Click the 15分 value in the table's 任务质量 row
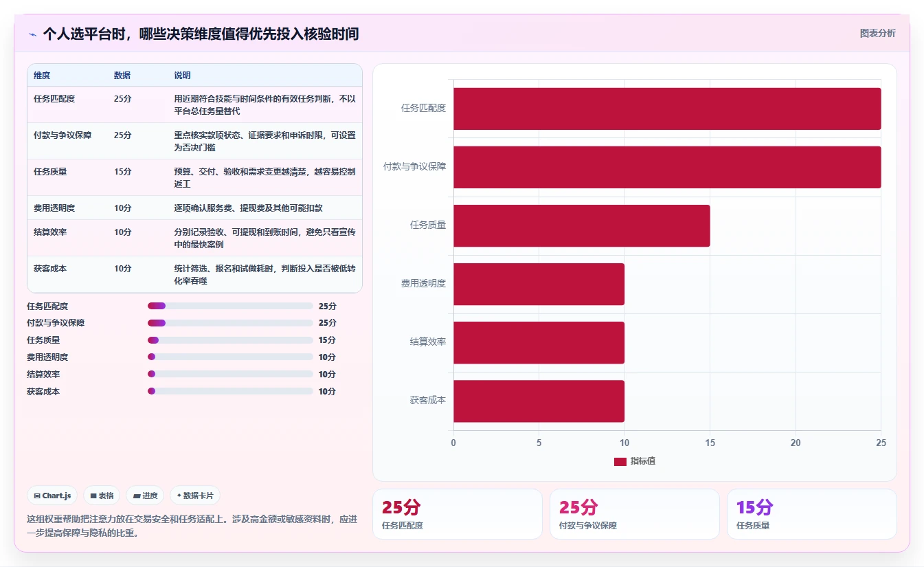 coord(122,171)
